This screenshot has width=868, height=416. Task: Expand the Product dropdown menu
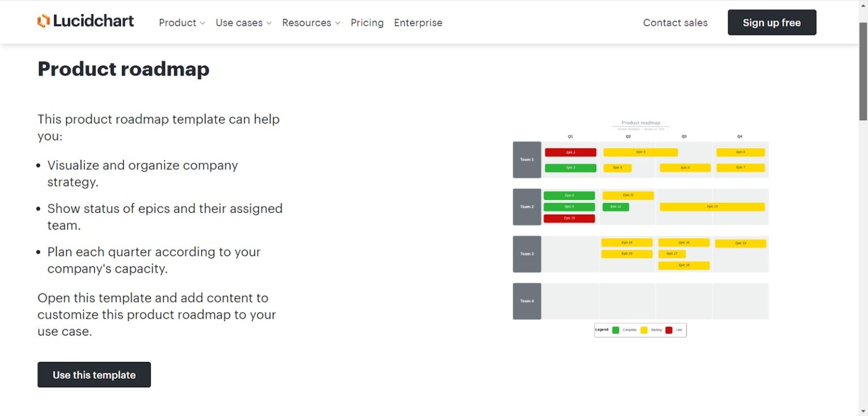[x=181, y=23]
